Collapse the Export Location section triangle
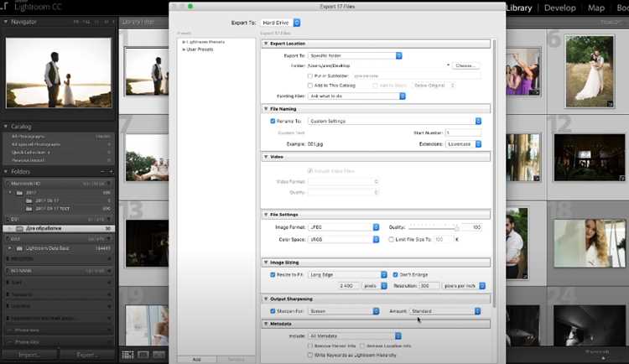This screenshot has height=364, width=629. pyautogui.click(x=266, y=44)
